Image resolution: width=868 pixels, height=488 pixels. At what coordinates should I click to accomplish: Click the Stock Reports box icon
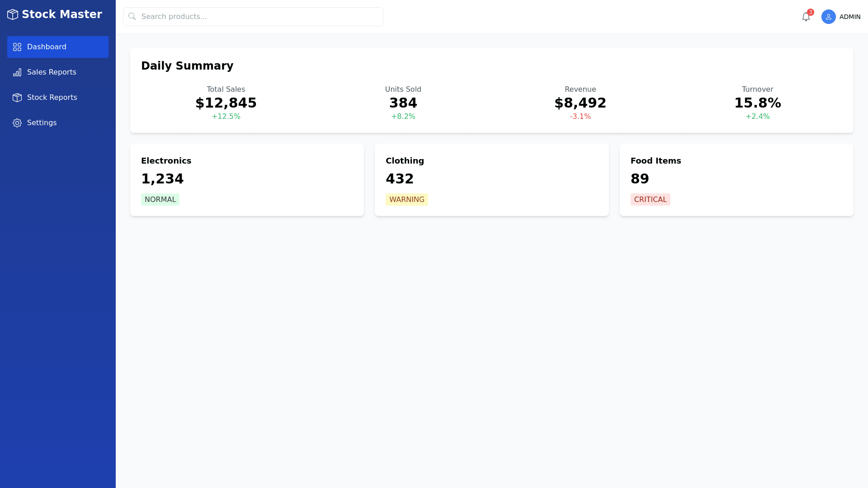click(x=17, y=98)
